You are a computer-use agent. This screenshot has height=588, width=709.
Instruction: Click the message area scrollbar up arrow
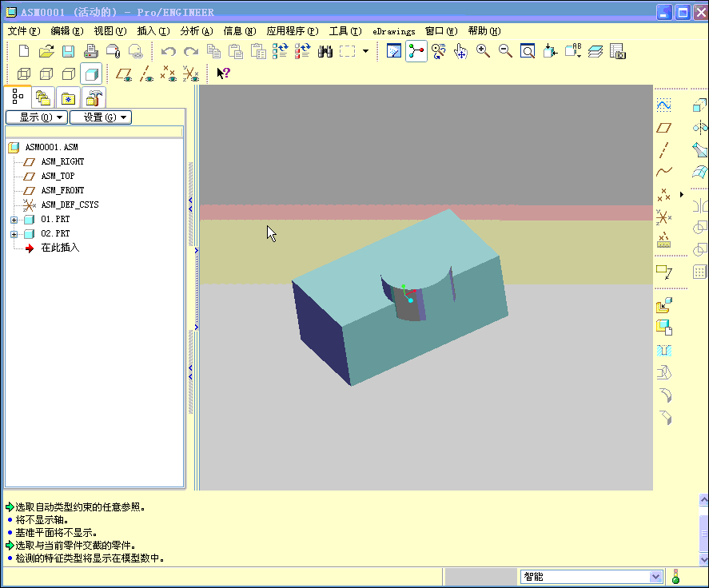(x=704, y=499)
